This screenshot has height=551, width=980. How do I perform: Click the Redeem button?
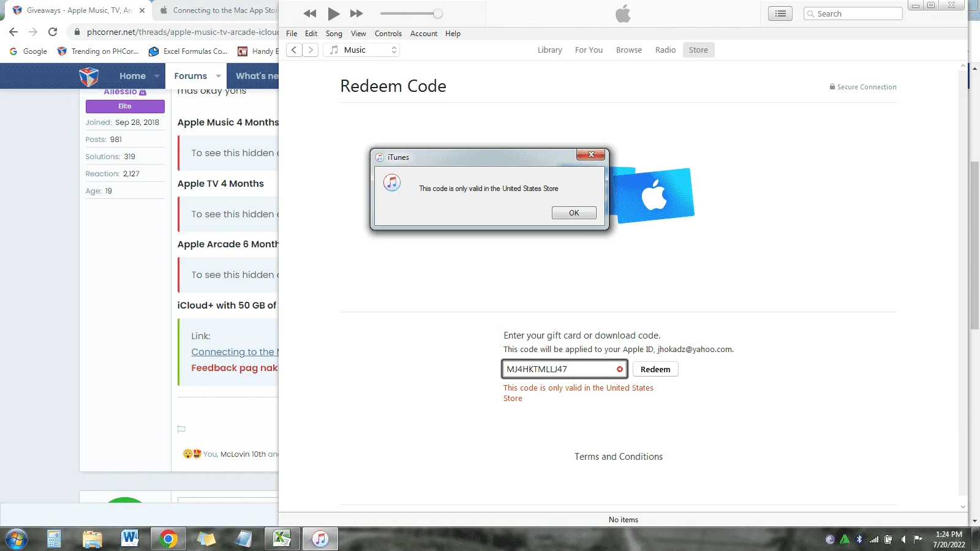click(655, 369)
